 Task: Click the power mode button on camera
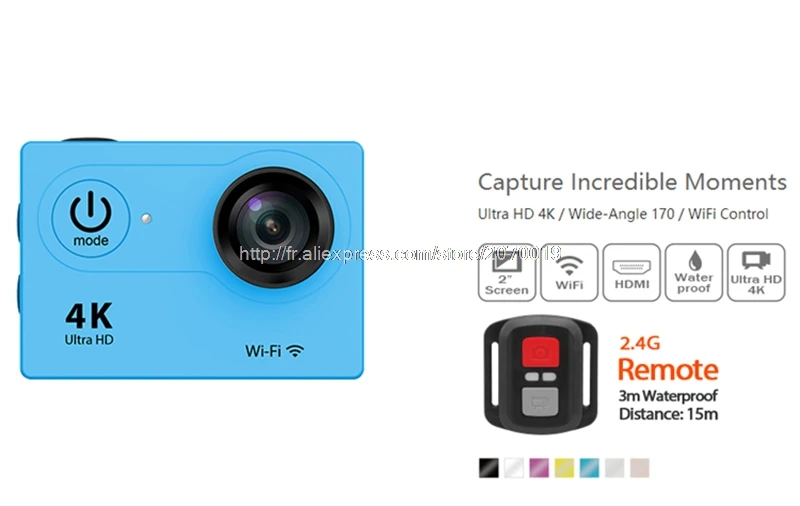pos(90,218)
